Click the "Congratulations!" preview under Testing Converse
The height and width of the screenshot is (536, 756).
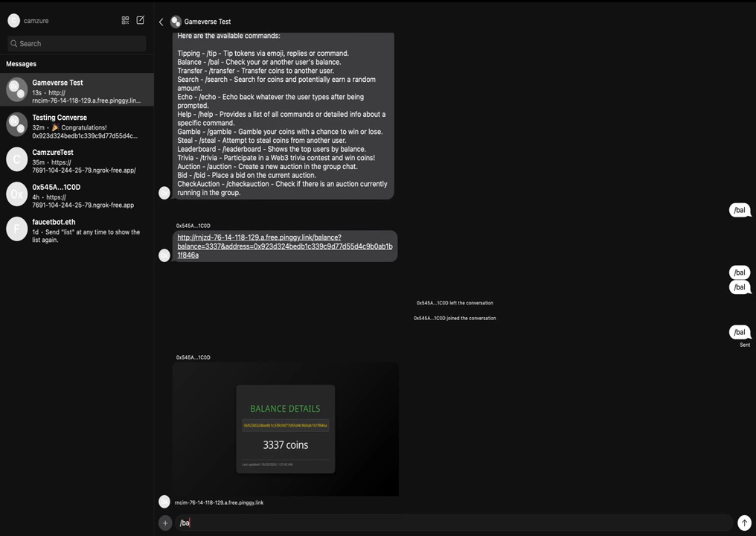tap(84, 127)
